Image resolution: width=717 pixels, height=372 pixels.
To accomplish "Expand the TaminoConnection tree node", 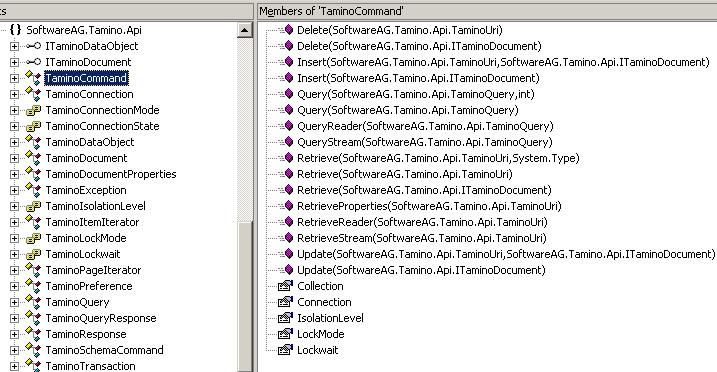I will 14,95.
